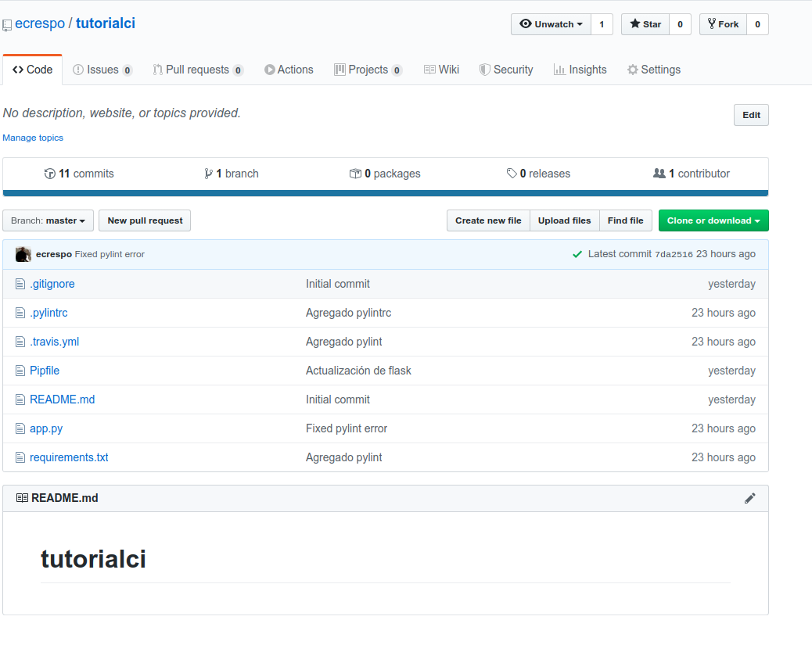Image resolution: width=812 pixels, height=645 pixels.
Task: Switch to the Issues tab
Action: (102, 70)
